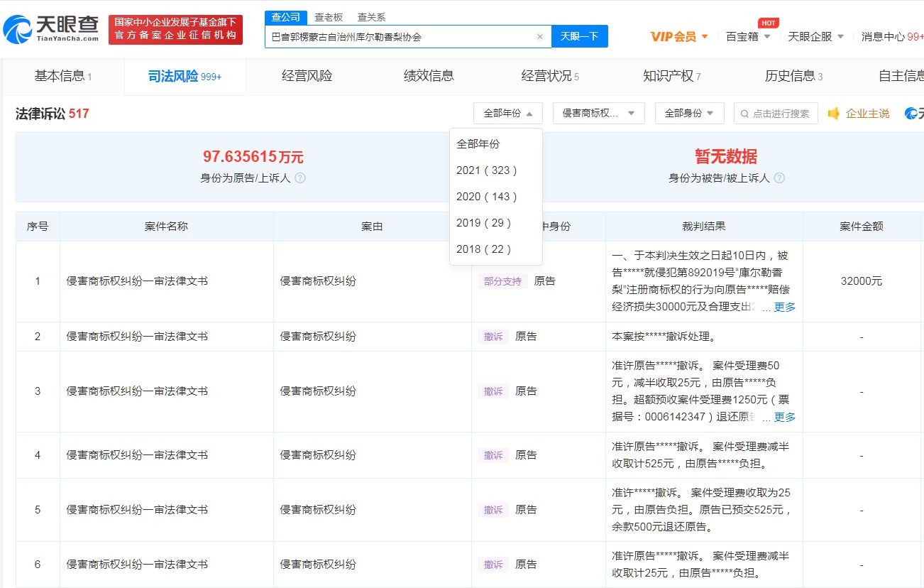Click the 企业主说 speaker icon
This screenshot has width=924, height=588.
pyautogui.click(x=834, y=114)
